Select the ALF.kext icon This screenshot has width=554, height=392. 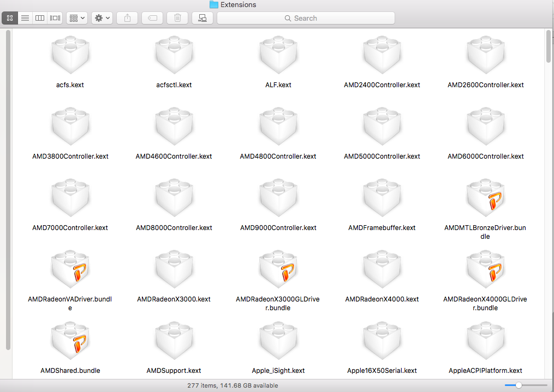coord(278,55)
